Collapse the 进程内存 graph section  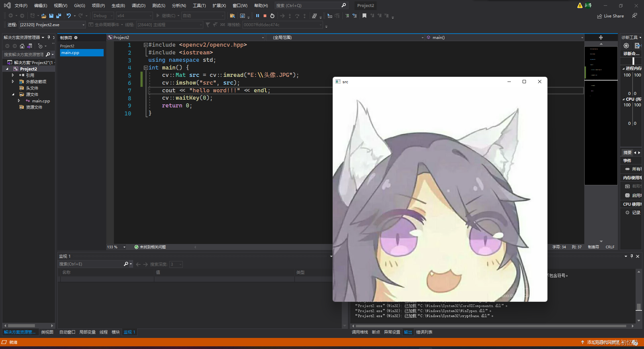coord(624,68)
